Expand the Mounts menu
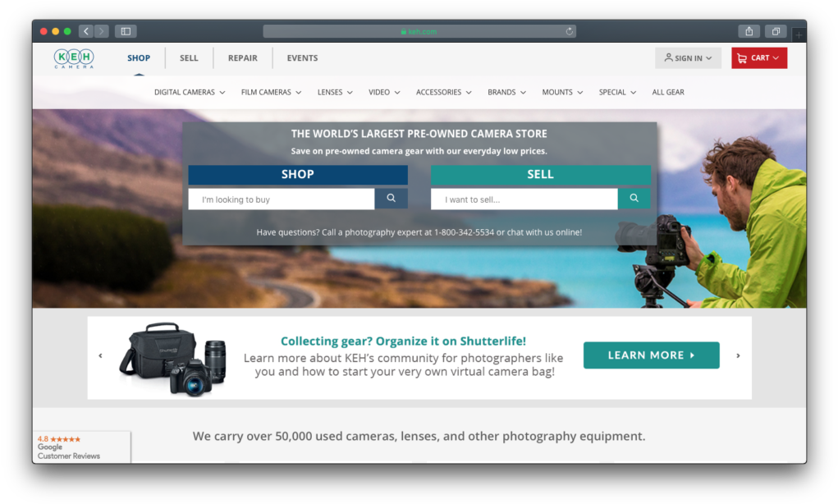The width and height of the screenshot is (838, 504). coord(562,92)
